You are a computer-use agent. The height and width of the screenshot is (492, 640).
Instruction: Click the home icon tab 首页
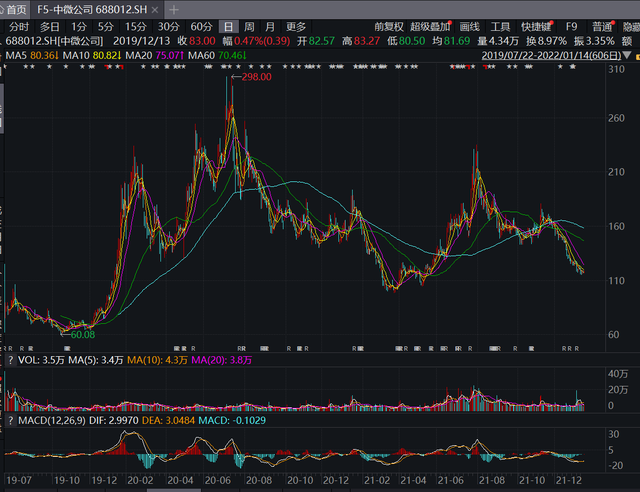(13, 9)
